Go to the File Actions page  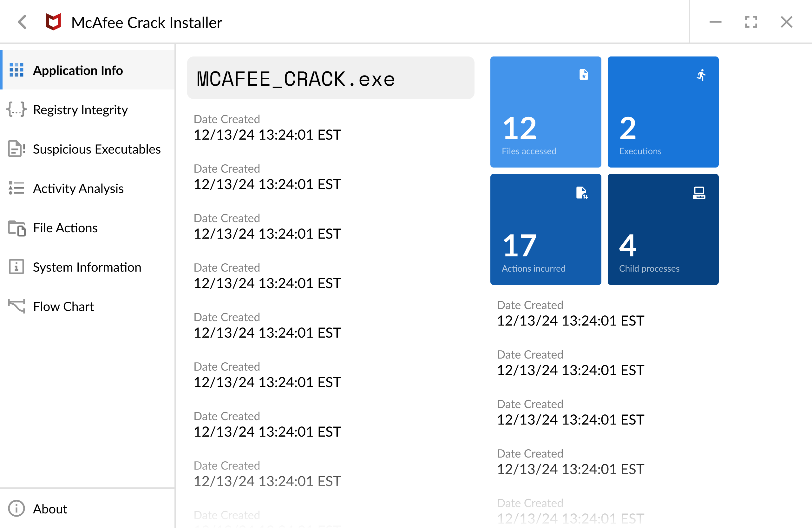[x=65, y=228]
